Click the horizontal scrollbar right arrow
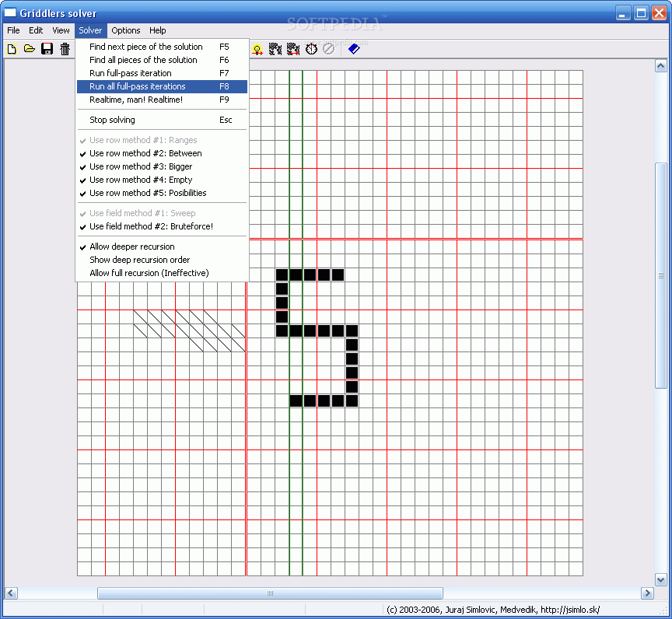672x619 pixels. (647, 593)
